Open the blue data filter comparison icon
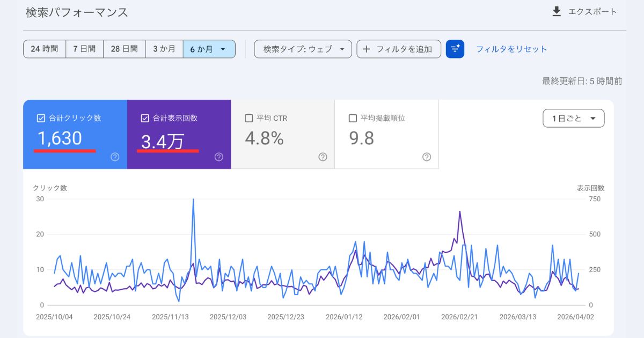Image resolution: width=644 pixels, height=338 pixels. click(x=455, y=49)
